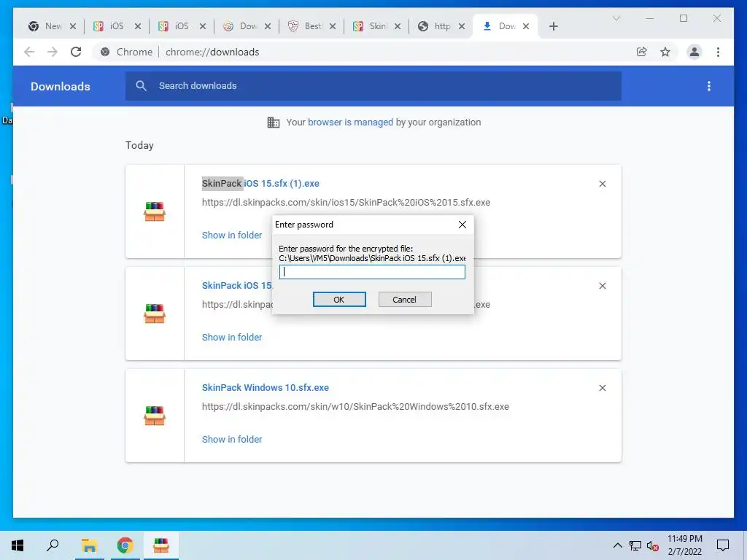The height and width of the screenshot is (560, 747).
Task: Reload the downloads page
Action: [76, 52]
